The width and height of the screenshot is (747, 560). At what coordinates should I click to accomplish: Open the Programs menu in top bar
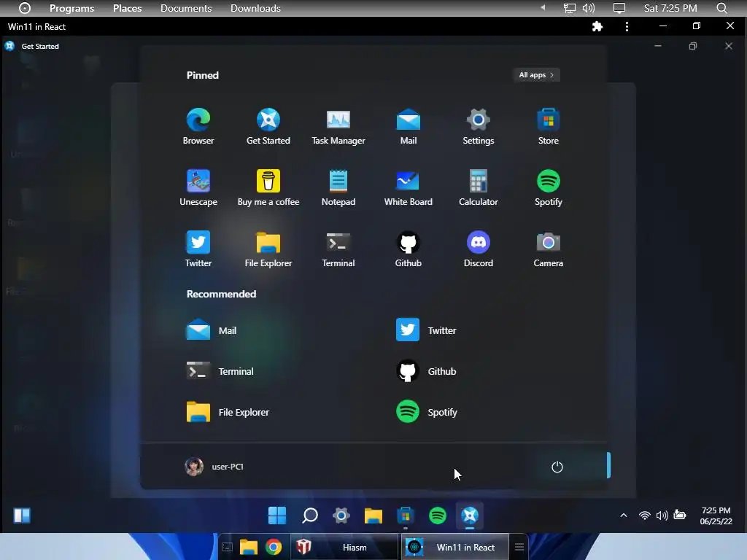(x=72, y=8)
